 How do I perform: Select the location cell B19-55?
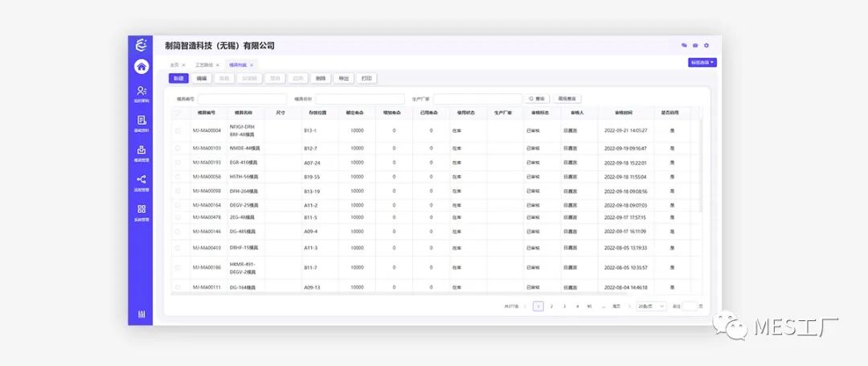[x=312, y=177]
